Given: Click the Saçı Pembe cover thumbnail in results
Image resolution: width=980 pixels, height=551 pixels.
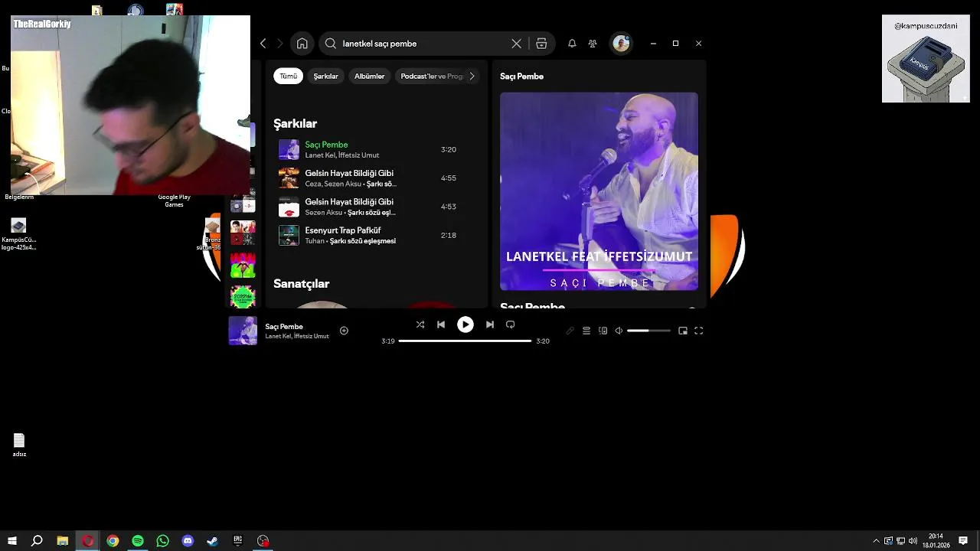Looking at the screenshot, I should [x=289, y=149].
